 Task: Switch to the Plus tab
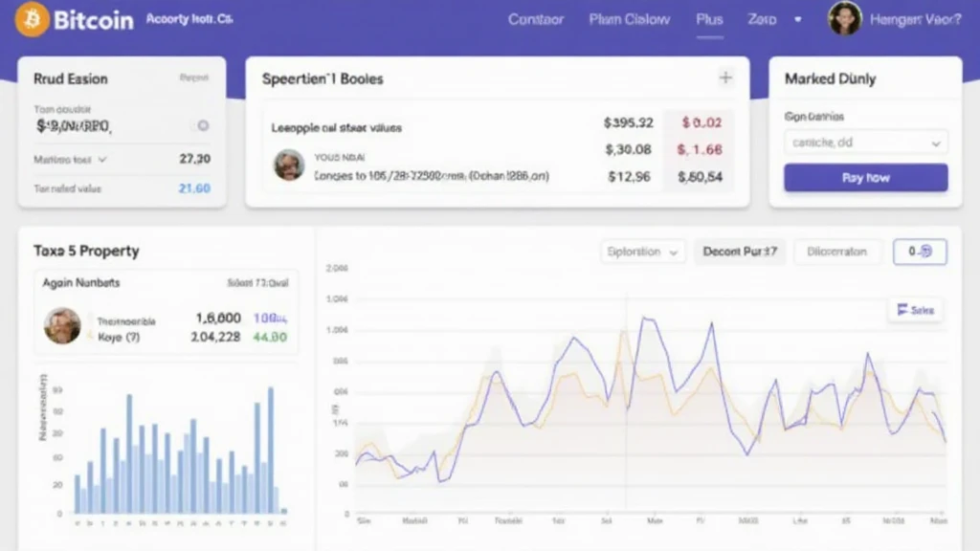click(x=709, y=20)
